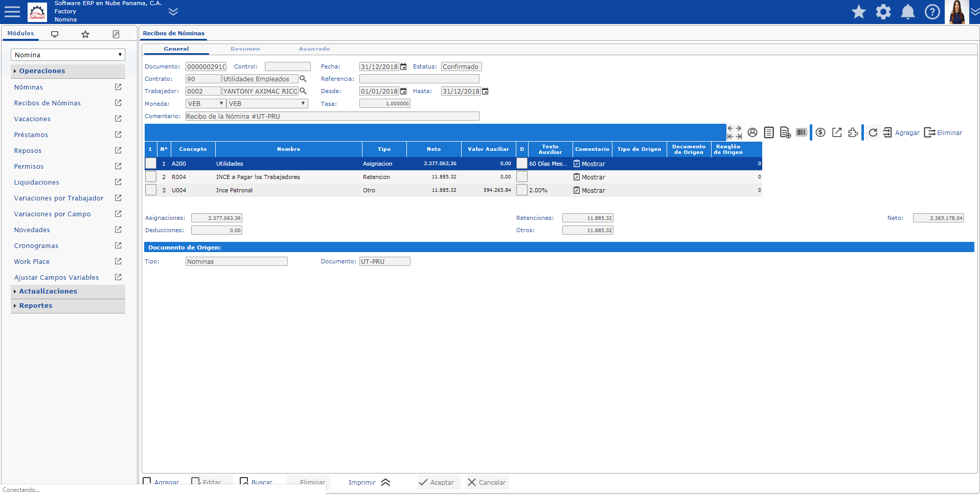Screen dimensions: 980x495
Task: Toggle grid column fit arrows icon
Action: coord(735,132)
